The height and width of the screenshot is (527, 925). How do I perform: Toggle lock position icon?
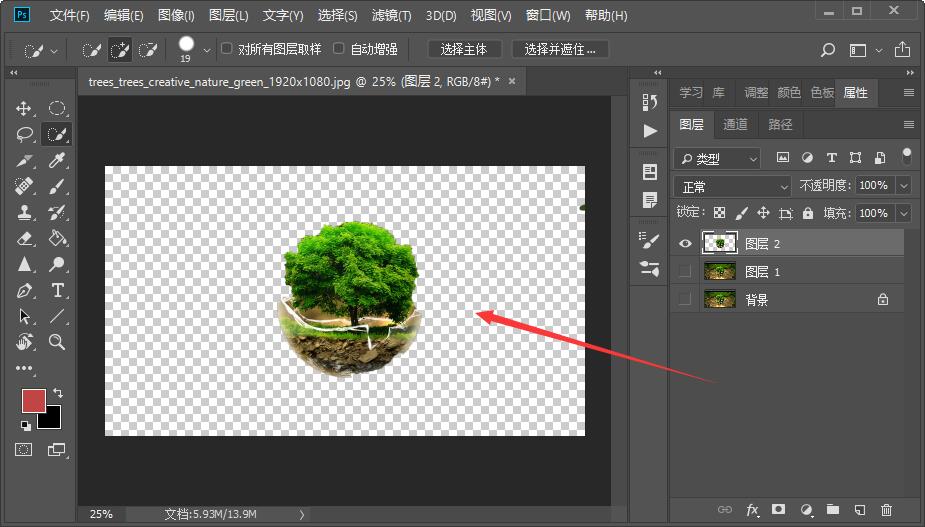763,213
